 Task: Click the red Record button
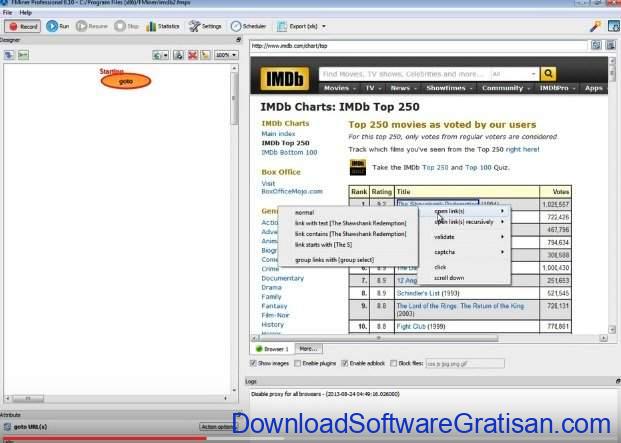coord(23,27)
